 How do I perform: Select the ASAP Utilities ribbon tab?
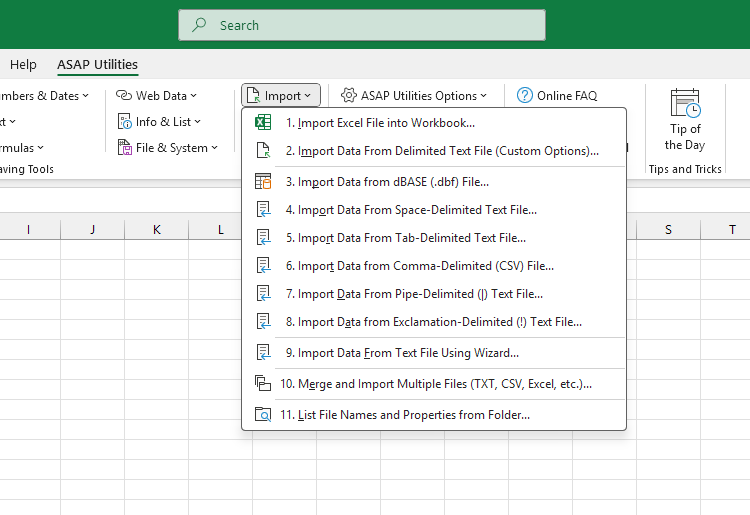coord(97,65)
